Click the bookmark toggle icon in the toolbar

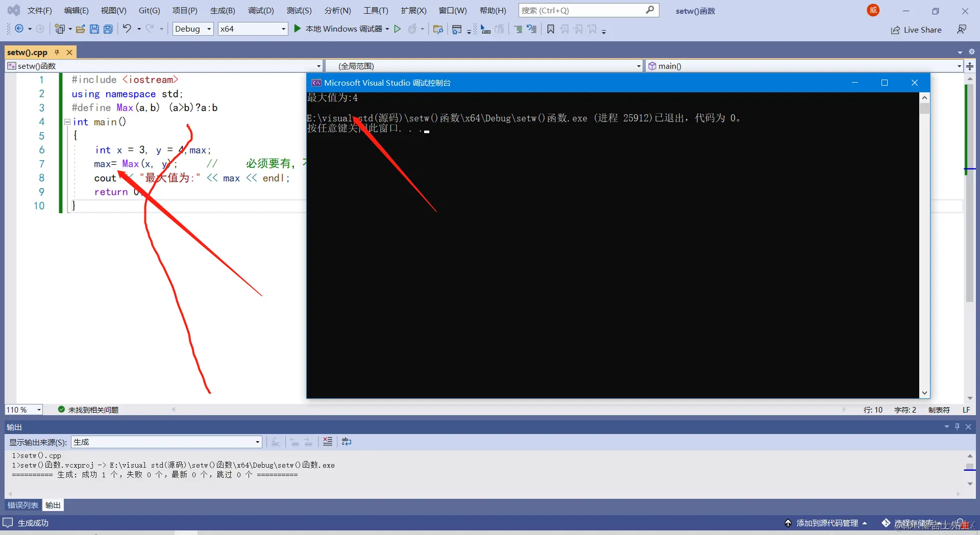[x=551, y=29]
